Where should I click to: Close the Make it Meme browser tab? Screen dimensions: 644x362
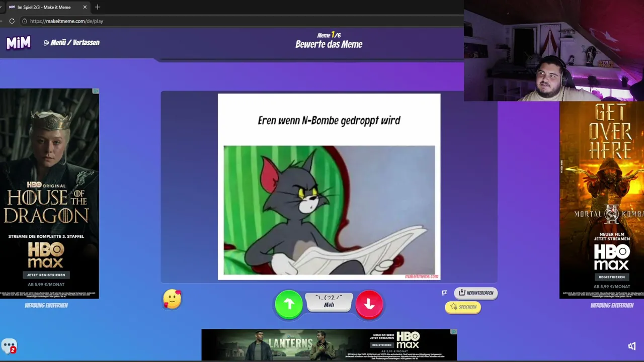(x=85, y=7)
